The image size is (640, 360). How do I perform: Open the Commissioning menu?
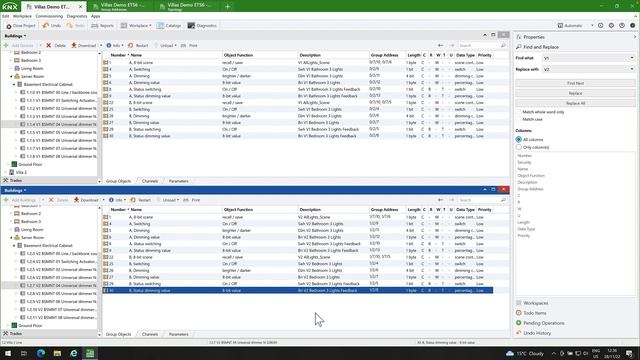(49, 16)
